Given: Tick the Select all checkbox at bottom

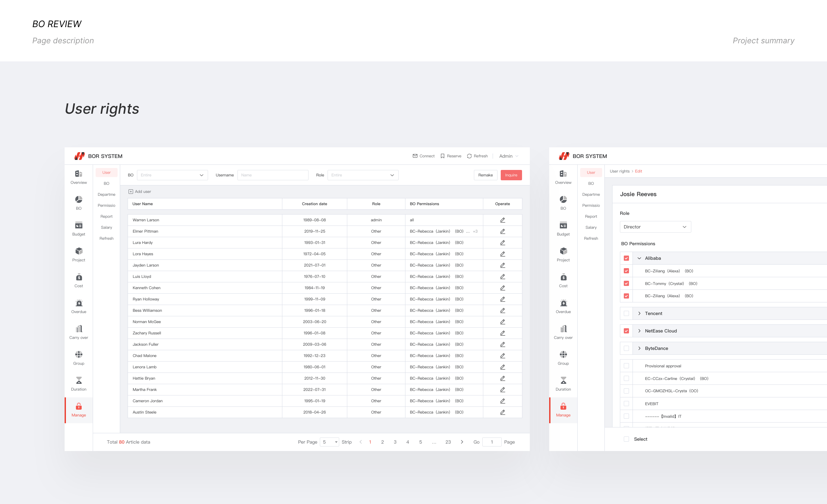Looking at the screenshot, I should click(x=626, y=439).
